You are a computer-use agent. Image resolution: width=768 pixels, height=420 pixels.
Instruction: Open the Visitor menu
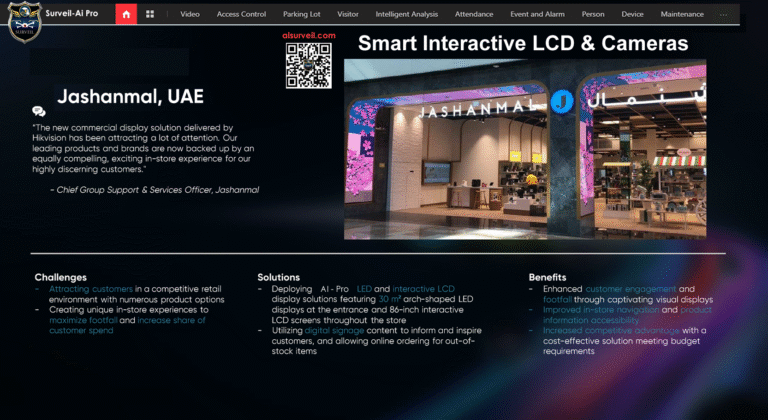pyautogui.click(x=348, y=14)
